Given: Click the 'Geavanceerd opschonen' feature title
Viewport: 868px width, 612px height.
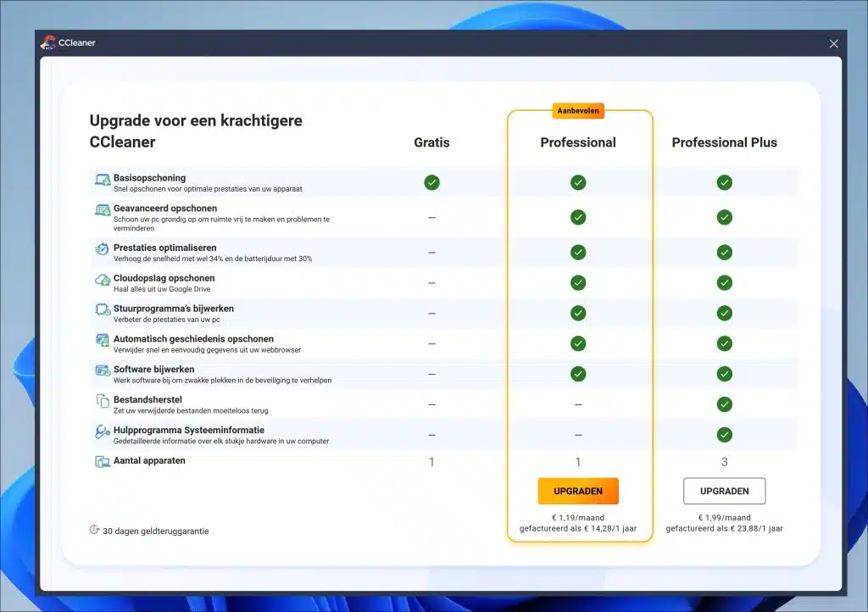Looking at the screenshot, I should point(165,208).
